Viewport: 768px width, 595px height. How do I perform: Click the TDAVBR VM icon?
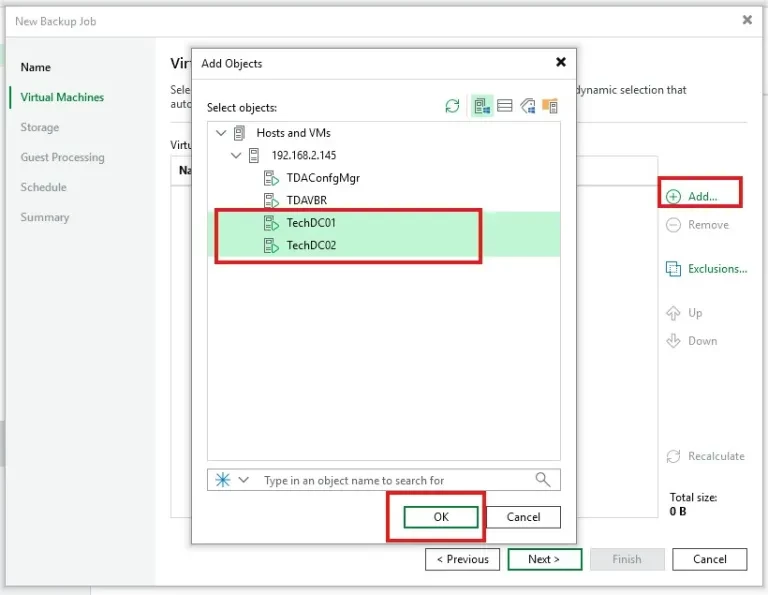pos(271,200)
